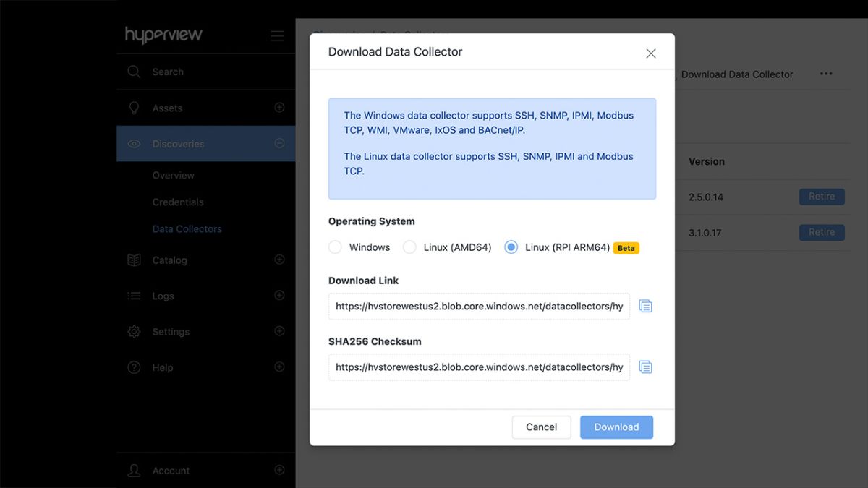
Task: Switch to the Overview section
Action: point(174,175)
